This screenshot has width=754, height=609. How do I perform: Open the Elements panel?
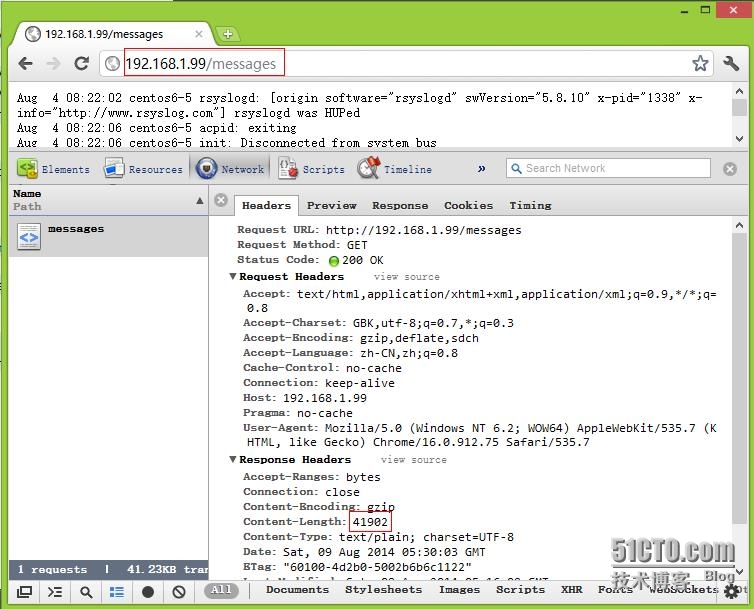(53, 169)
